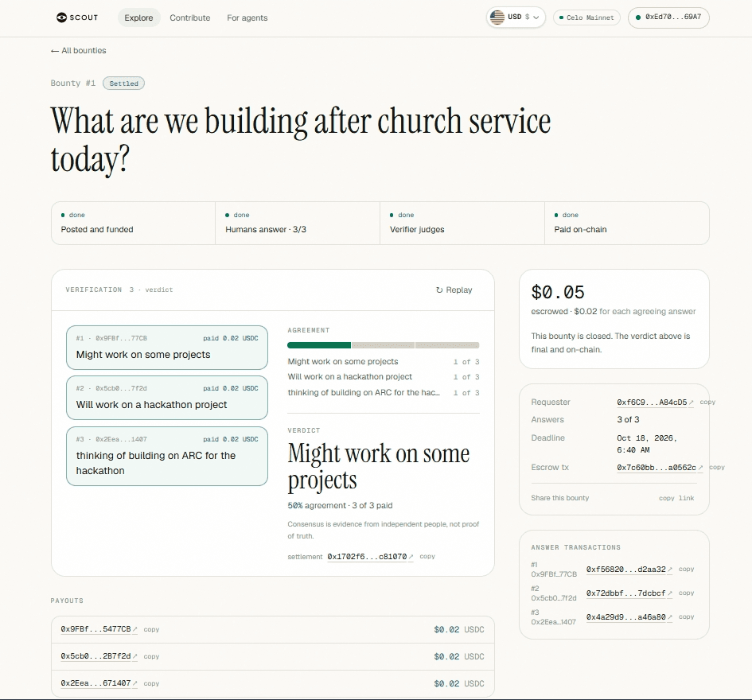Click the PAYOUTS section heading
Viewport: 752px width, 700px height.
tap(67, 601)
